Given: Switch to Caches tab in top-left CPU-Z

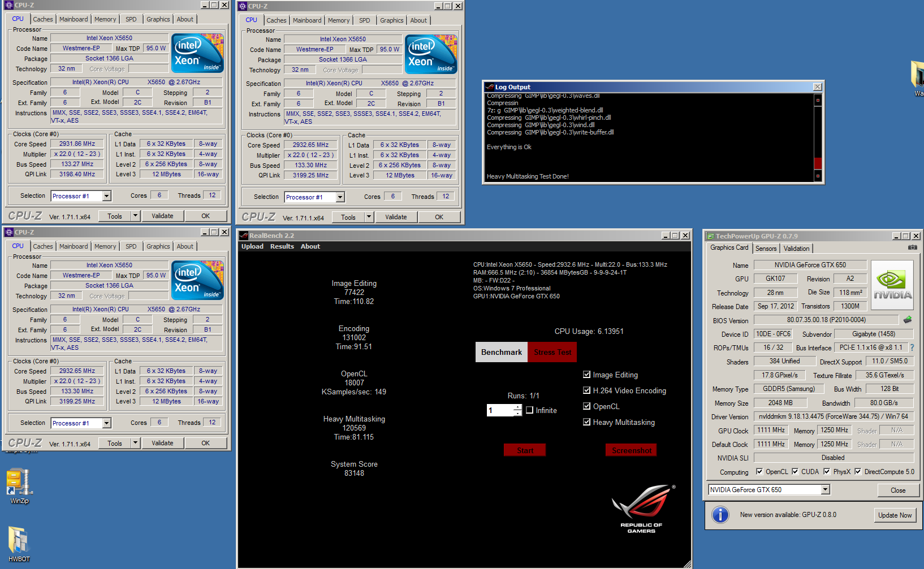Looking at the screenshot, I should [42, 19].
